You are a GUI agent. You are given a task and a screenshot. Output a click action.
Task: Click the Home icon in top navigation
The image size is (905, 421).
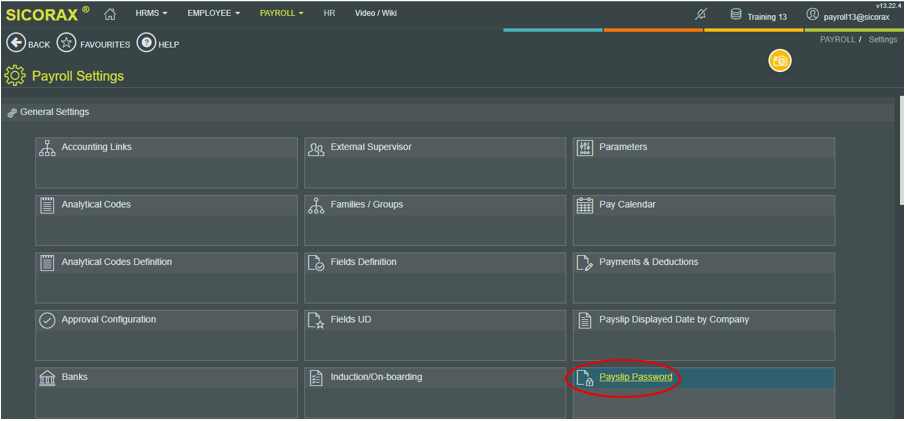pos(110,14)
